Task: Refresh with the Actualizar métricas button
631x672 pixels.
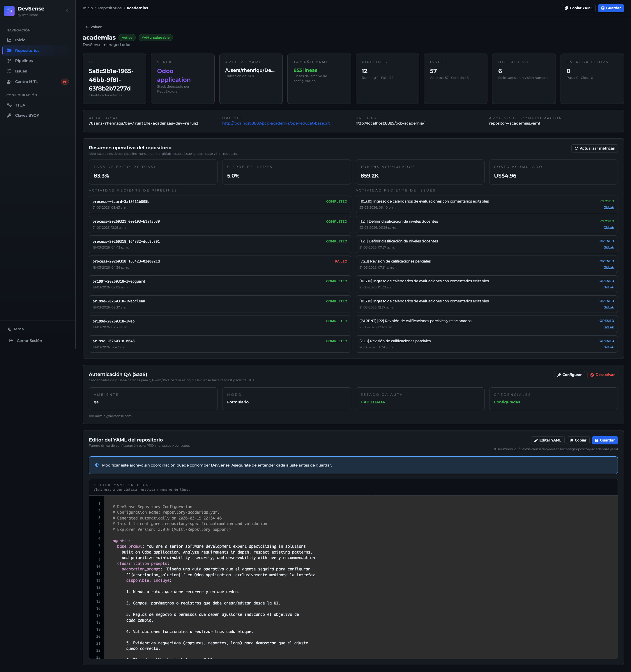Action: pos(594,148)
